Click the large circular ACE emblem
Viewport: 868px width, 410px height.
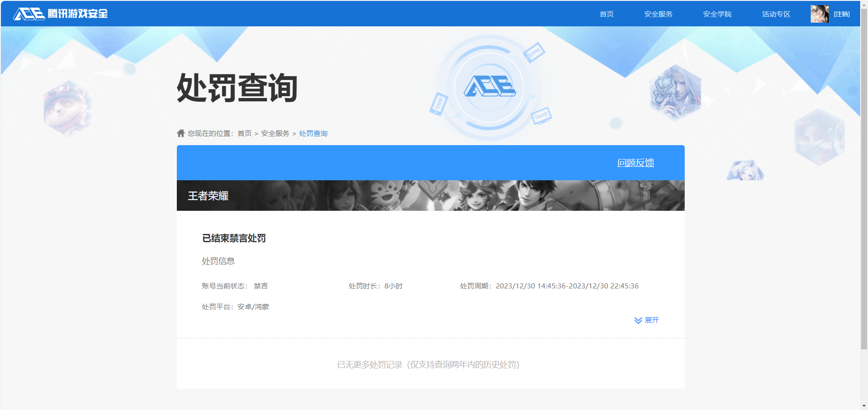coord(489,87)
